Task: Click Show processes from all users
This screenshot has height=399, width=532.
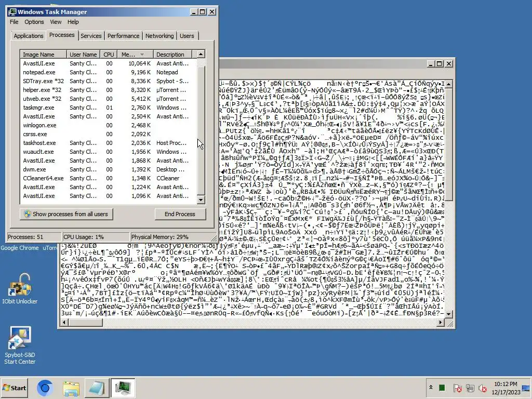Action: 66,214
